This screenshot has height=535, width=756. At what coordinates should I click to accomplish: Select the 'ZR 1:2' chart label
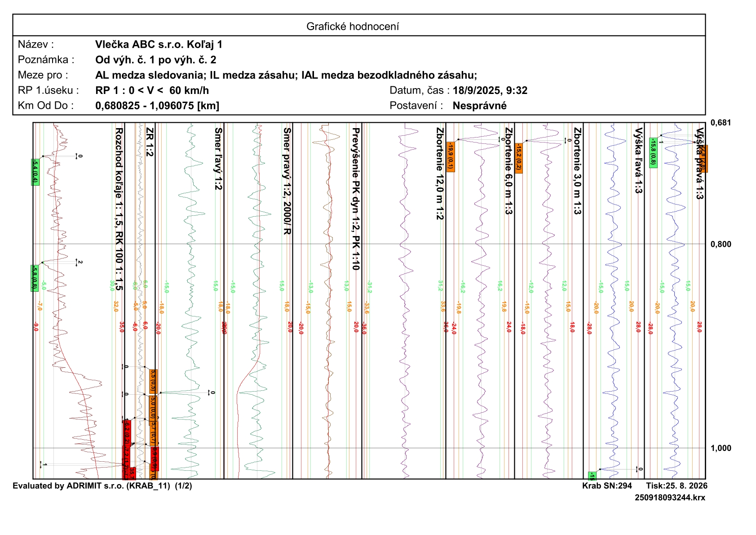pyautogui.click(x=150, y=142)
